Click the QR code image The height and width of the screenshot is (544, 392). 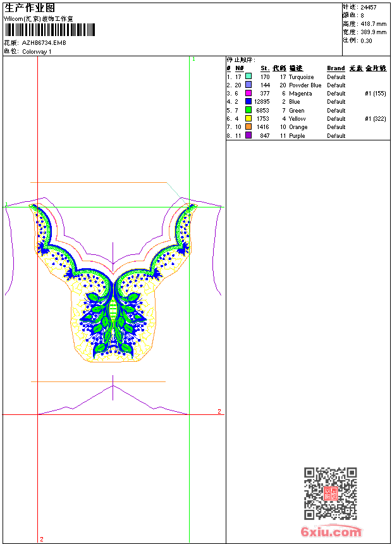(x=330, y=493)
